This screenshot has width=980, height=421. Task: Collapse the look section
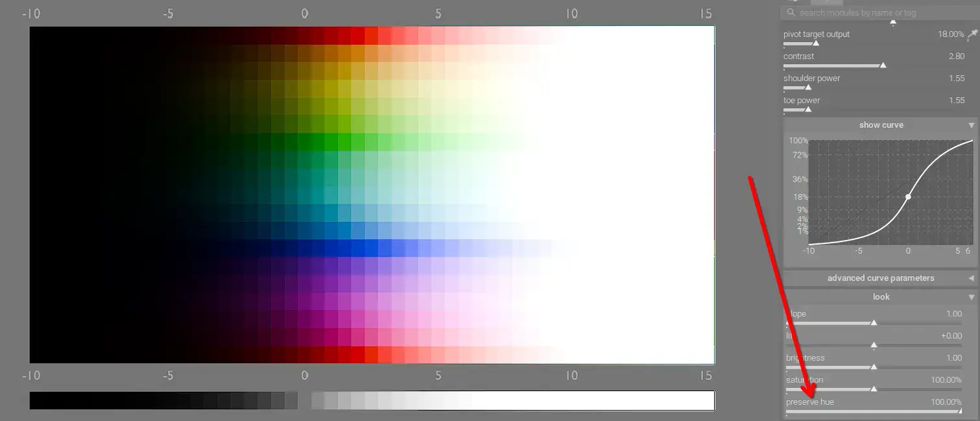click(x=971, y=296)
